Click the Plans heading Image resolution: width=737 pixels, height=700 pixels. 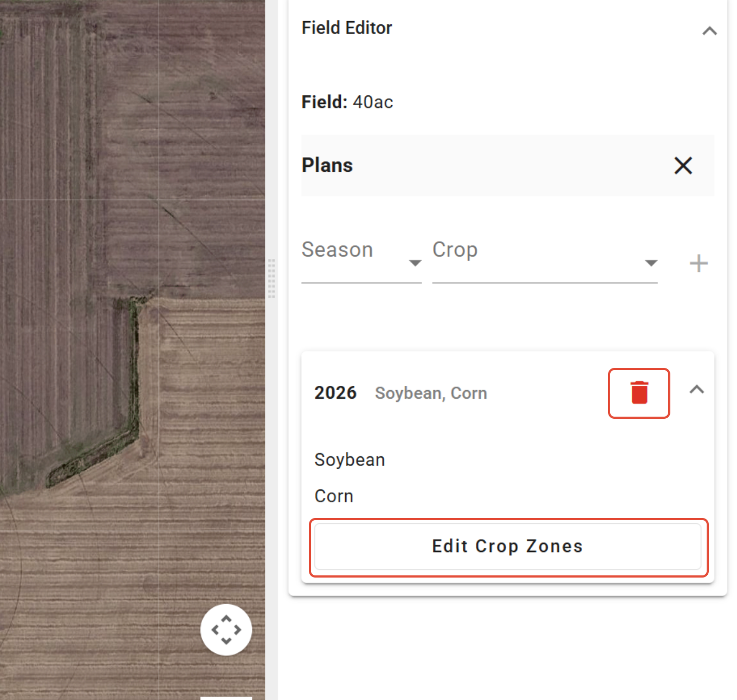327,165
